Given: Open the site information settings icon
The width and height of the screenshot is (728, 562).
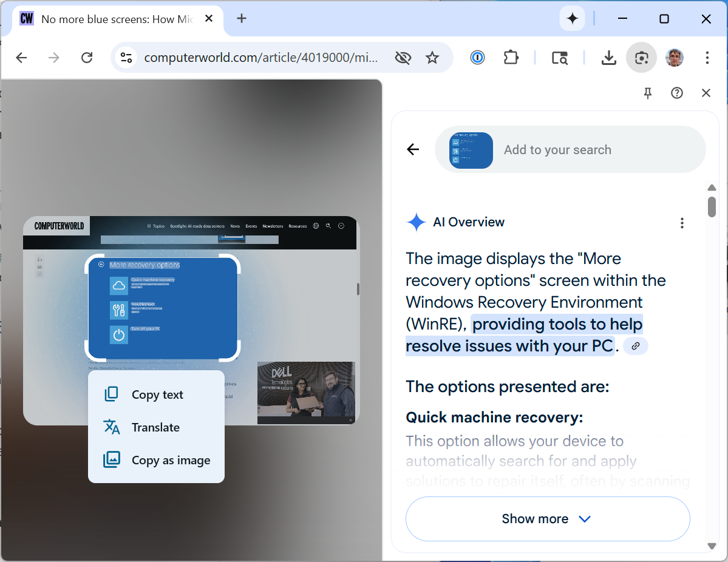Looking at the screenshot, I should pyautogui.click(x=126, y=58).
